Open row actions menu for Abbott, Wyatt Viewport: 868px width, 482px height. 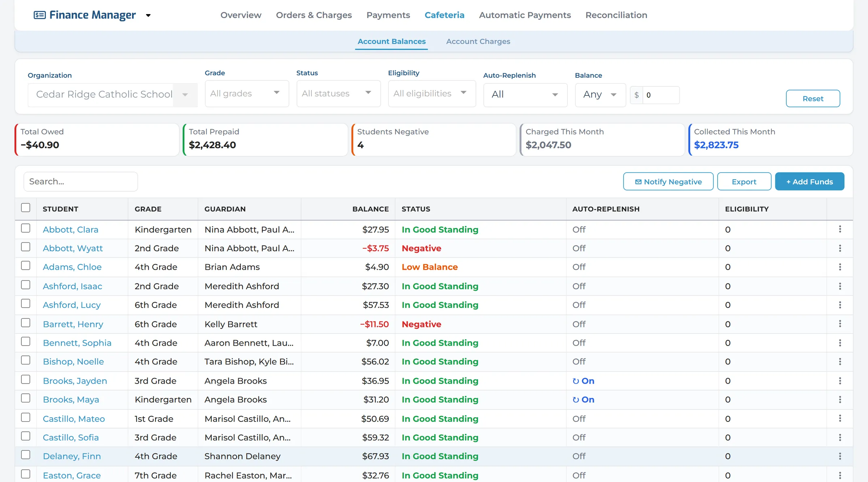click(840, 248)
